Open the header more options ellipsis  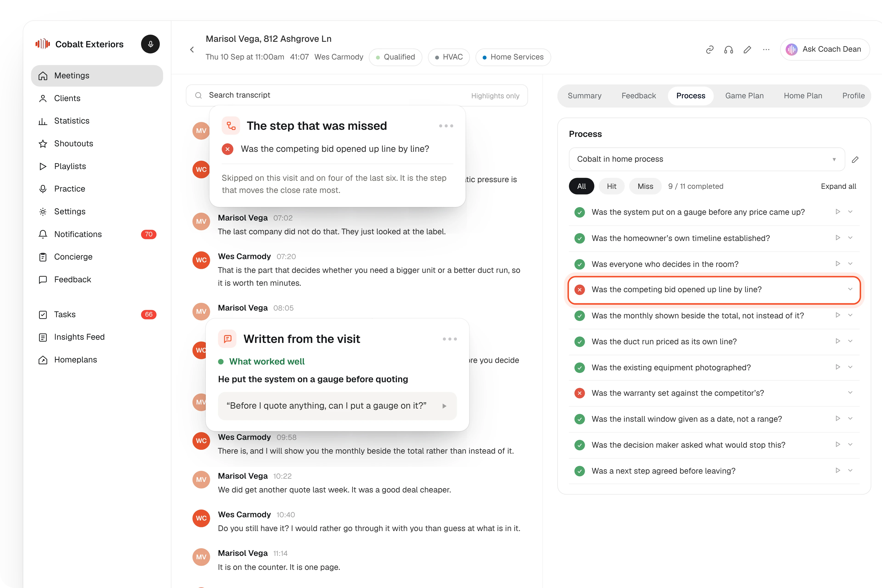[766, 50]
